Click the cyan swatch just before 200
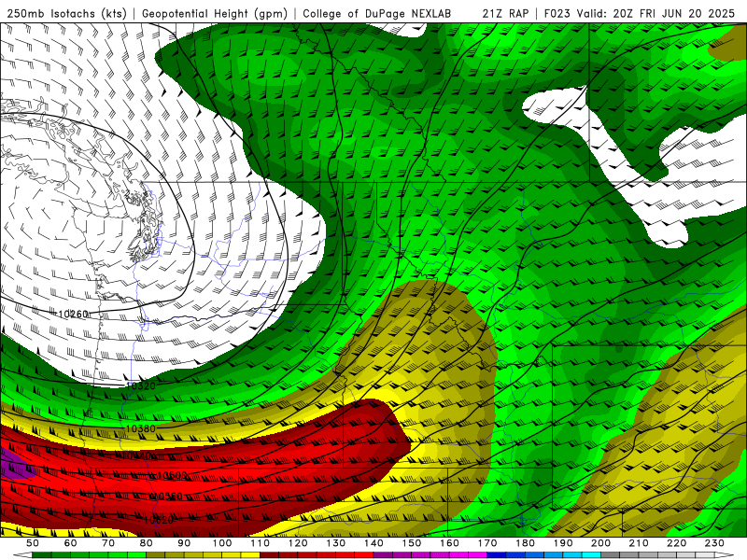747x560 pixels. point(591,555)
